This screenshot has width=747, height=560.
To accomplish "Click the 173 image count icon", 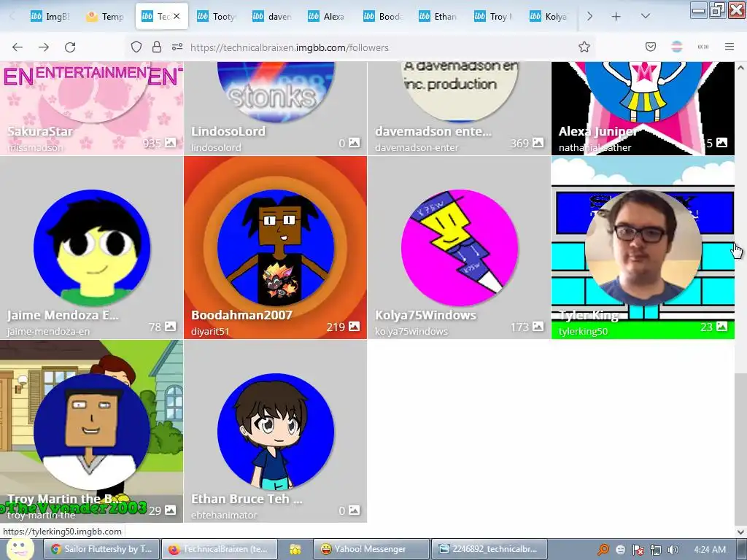I will tap(538, 327).
